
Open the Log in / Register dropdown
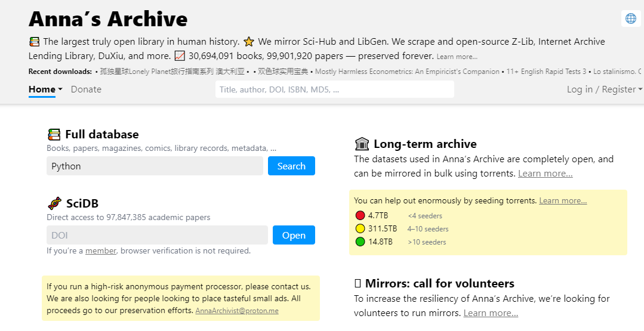point(604,89)
